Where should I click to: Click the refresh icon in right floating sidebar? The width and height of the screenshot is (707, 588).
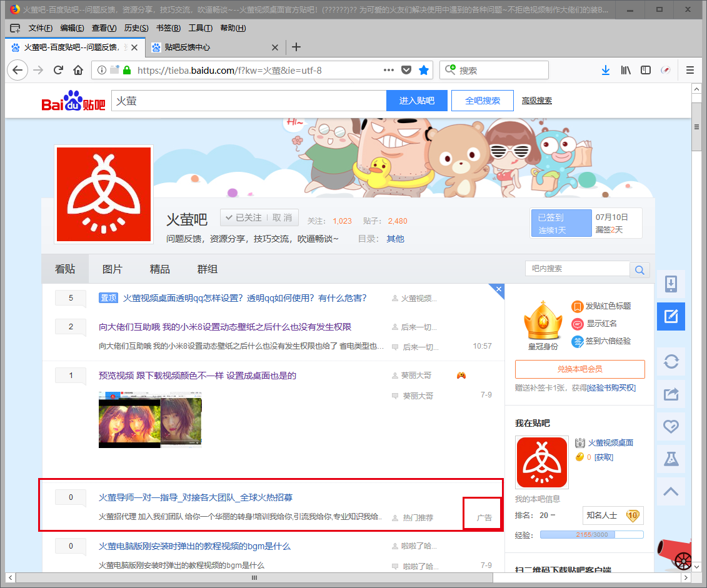click(x=671, y=361)
